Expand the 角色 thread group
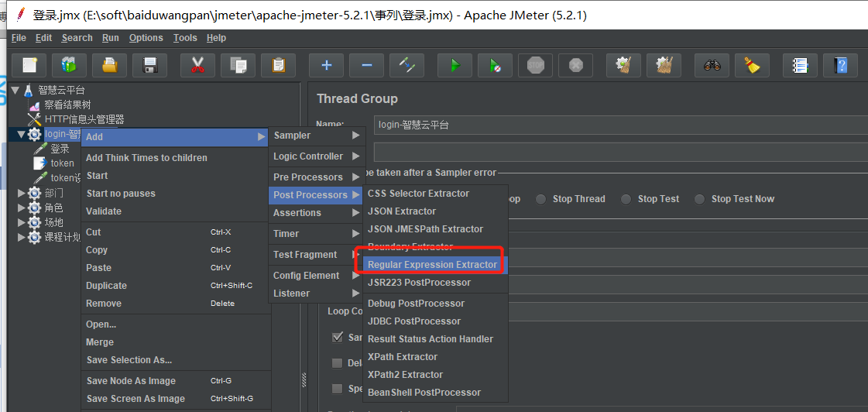 (x=22, y=208)
